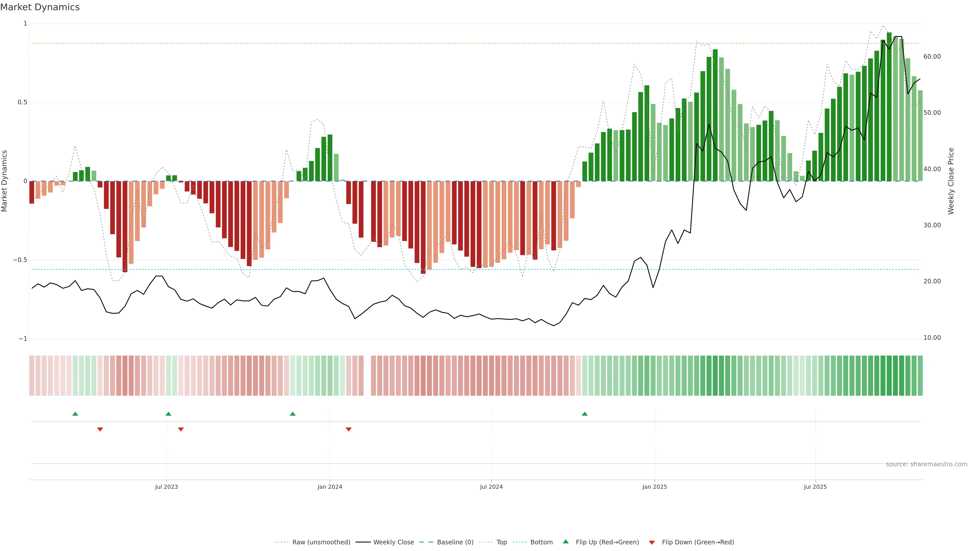The height and width of the screenshot is (551, 980).
Task: Click the source: sharemaestro.com text
Action: (926, 464)
